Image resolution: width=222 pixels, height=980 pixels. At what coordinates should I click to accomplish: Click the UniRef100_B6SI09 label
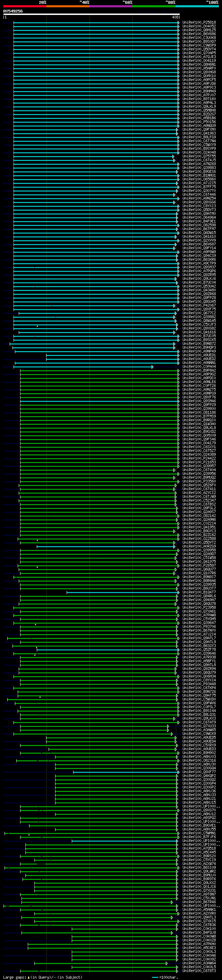(199, 868)
